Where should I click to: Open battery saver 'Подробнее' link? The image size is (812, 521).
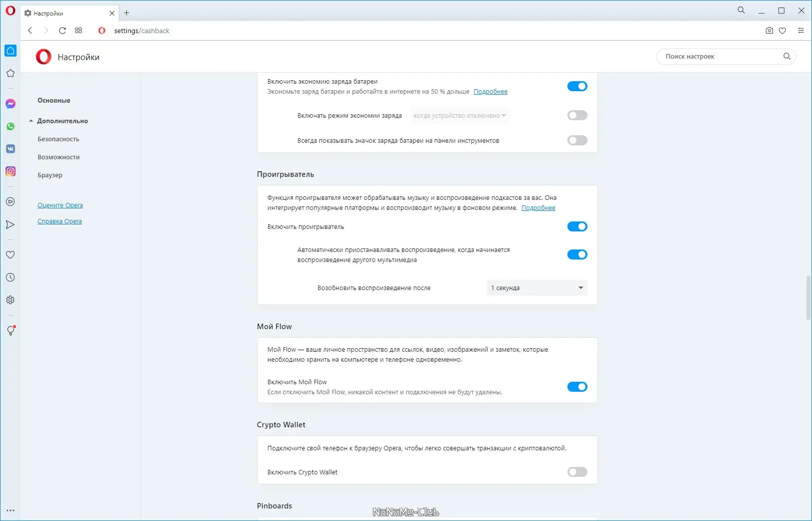[x=490, y=92]
